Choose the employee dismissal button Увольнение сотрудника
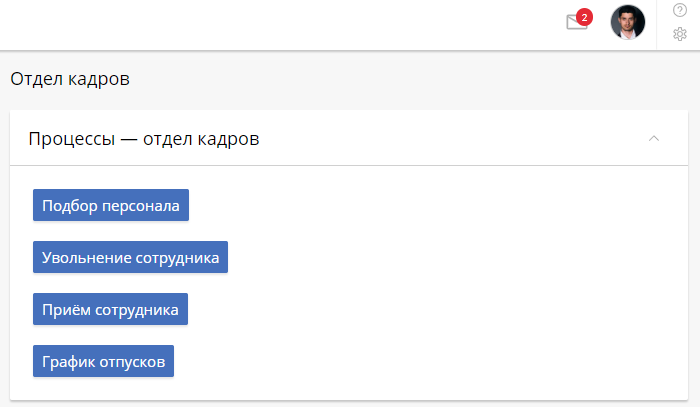 tap(130, 257)
